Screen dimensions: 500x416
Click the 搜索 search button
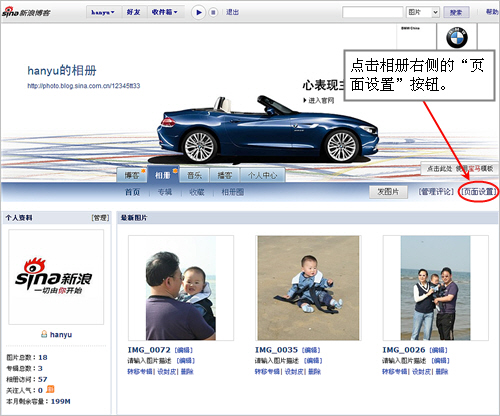(456, 12)
